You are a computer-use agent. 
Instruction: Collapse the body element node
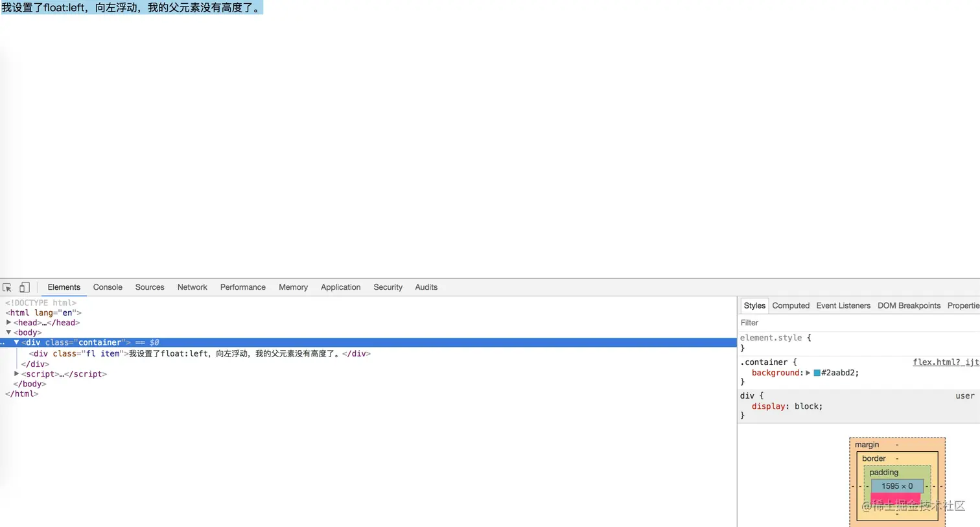[x=9, y=332]
